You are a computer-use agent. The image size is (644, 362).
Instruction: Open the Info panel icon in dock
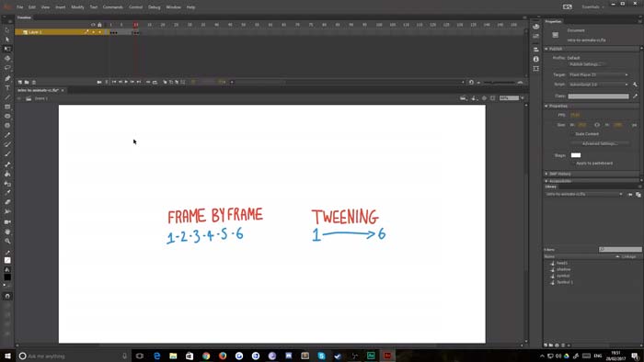click(536, 59)
